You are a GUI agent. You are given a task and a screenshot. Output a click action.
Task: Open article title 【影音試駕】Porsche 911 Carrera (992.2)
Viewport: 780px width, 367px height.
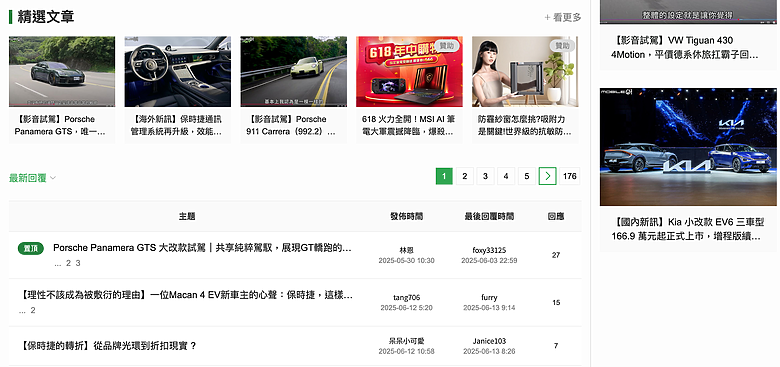pos(291,125)
